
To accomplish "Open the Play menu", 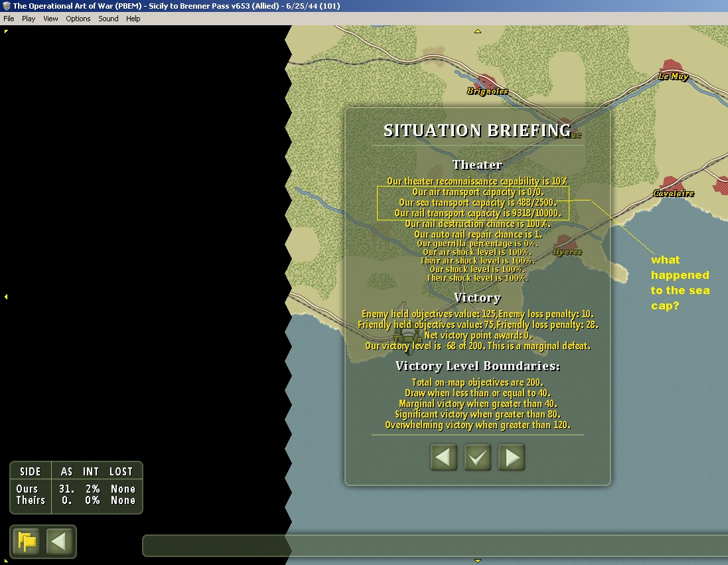I will pos(29,19).
